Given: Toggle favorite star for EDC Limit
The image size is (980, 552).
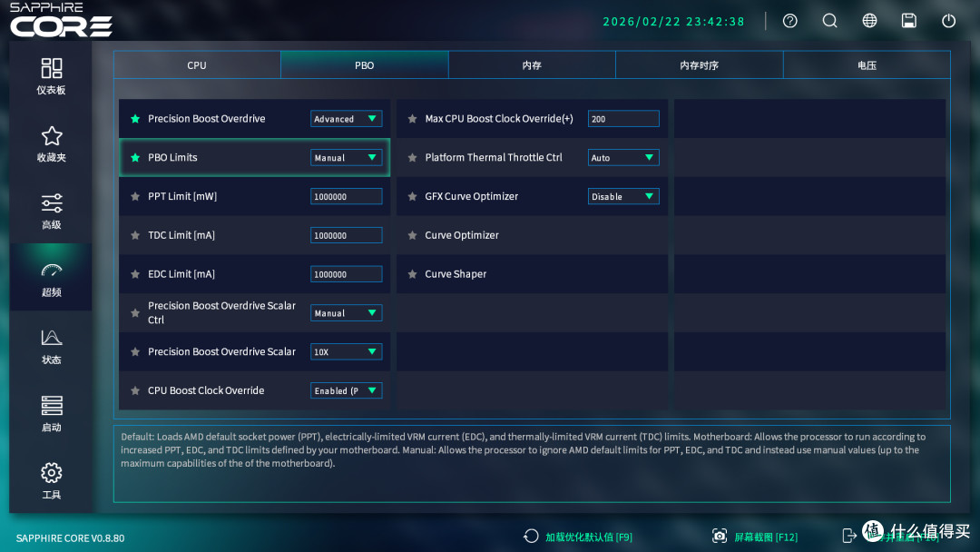Looking at the screenshot, I should pyautogui.click(x=135, y=274).
